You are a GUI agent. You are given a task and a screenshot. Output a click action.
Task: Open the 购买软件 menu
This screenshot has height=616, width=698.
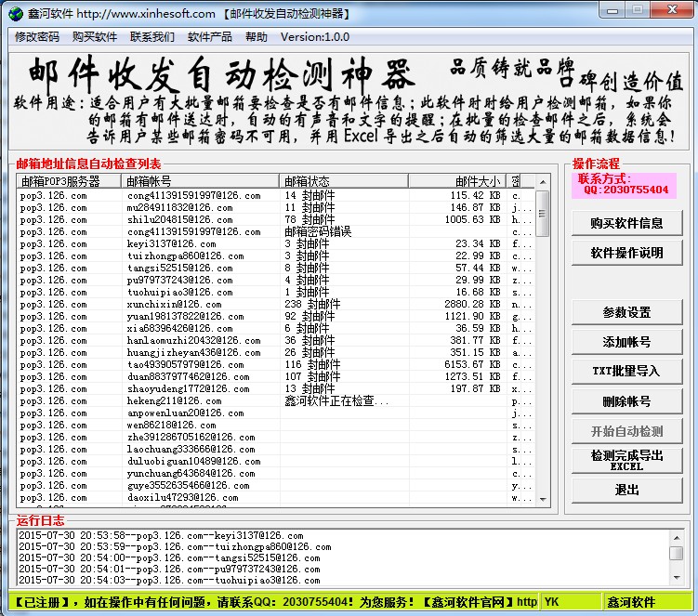[95, 37]
